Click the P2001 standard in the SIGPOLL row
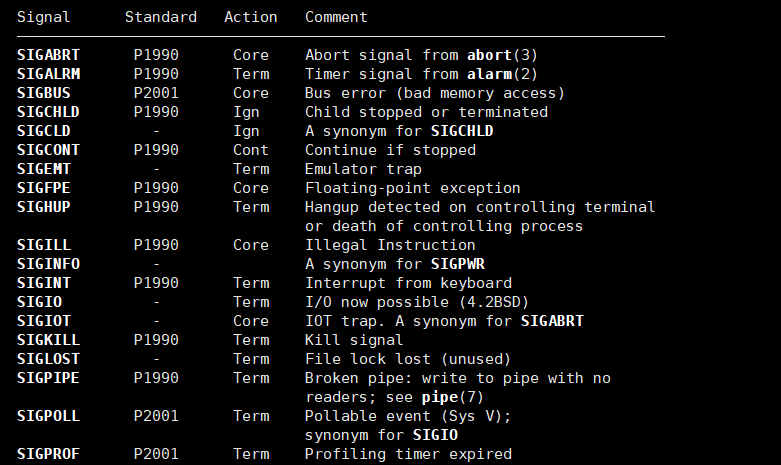 (156, 416)
